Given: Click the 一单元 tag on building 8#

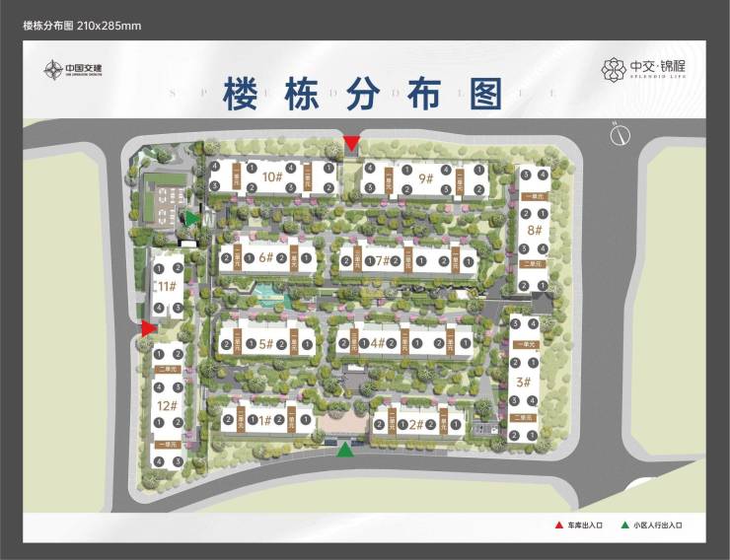Looking at the screenshot, I should [534, 197].
